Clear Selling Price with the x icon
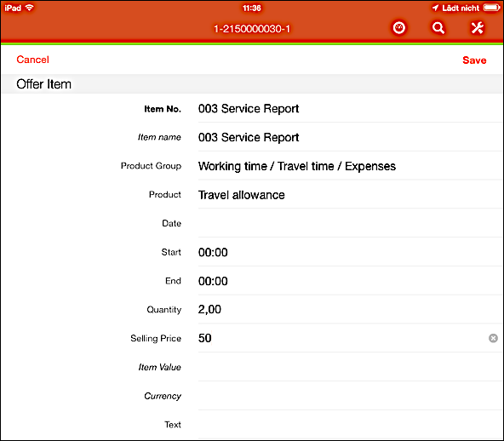This screenshot has width=504, height=441. click(493, 338)
